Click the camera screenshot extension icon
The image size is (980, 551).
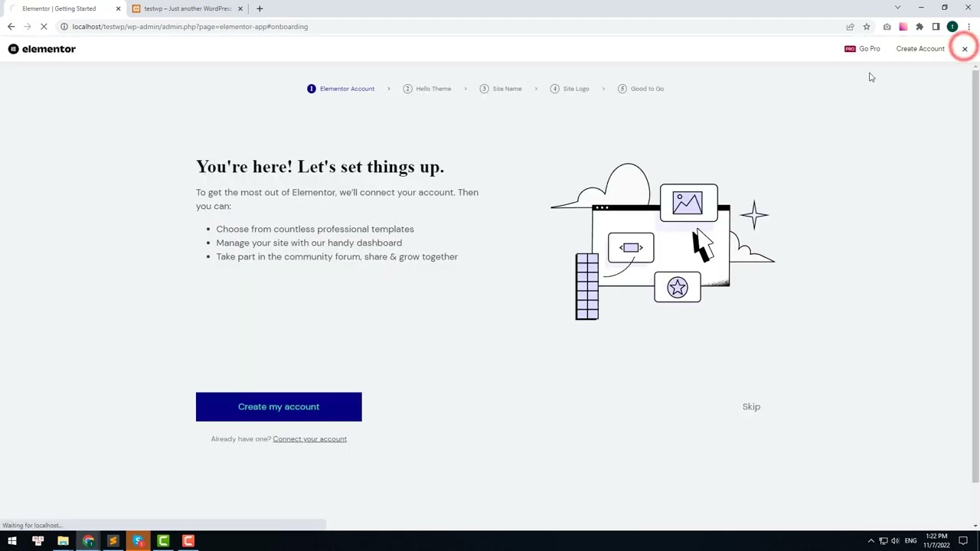[887, 27]
